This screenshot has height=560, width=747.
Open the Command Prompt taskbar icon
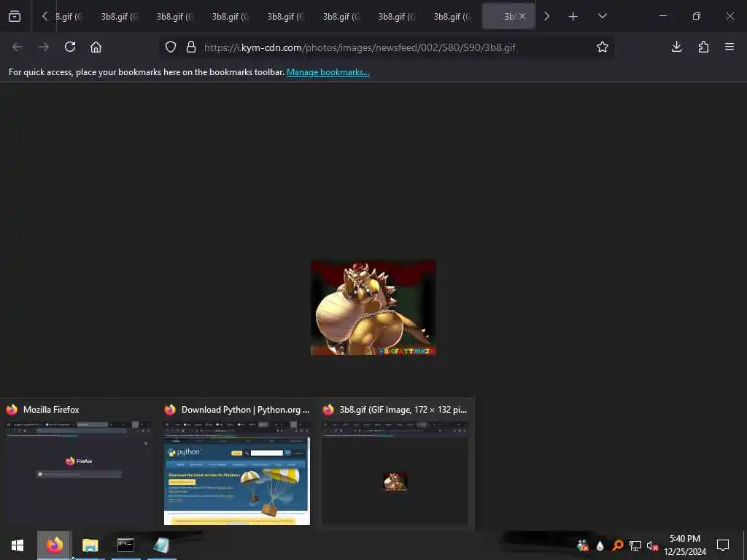(x=125, y=545)
